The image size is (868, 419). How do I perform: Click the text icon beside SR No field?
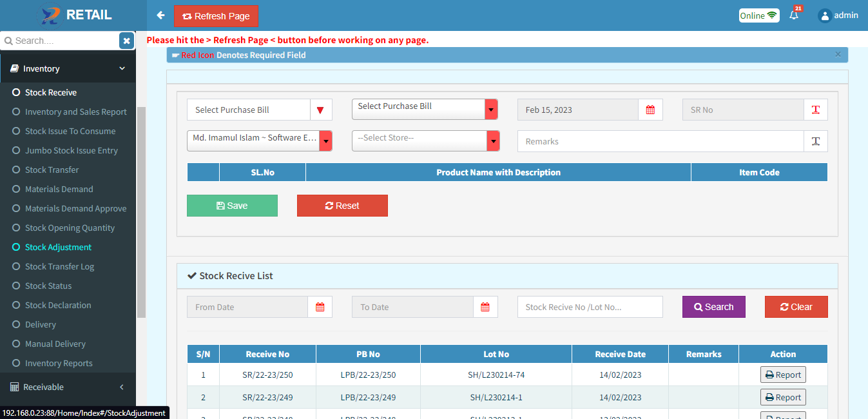(815, 110)
